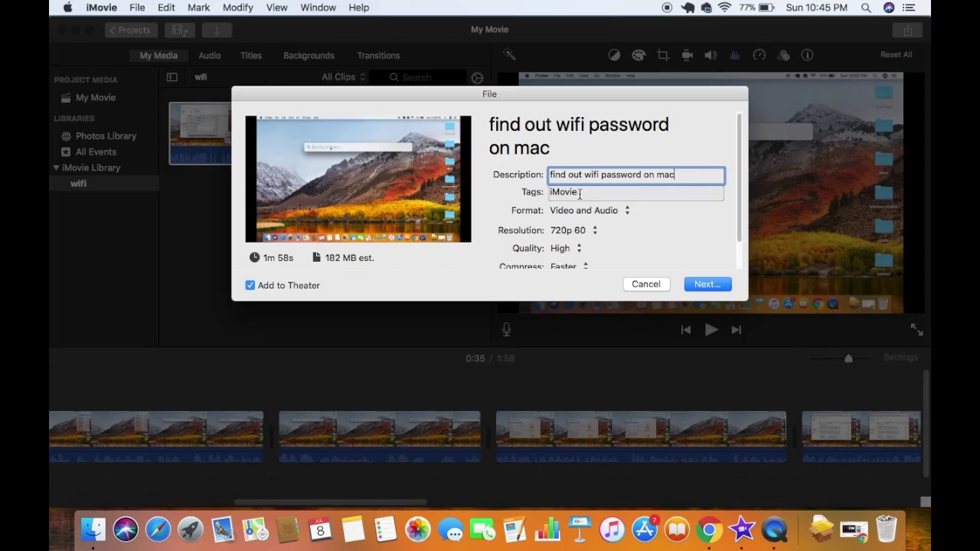Click the Description text field
This screenshot has width=980, height=551.
pyautogui.click(x=635, y=175)
